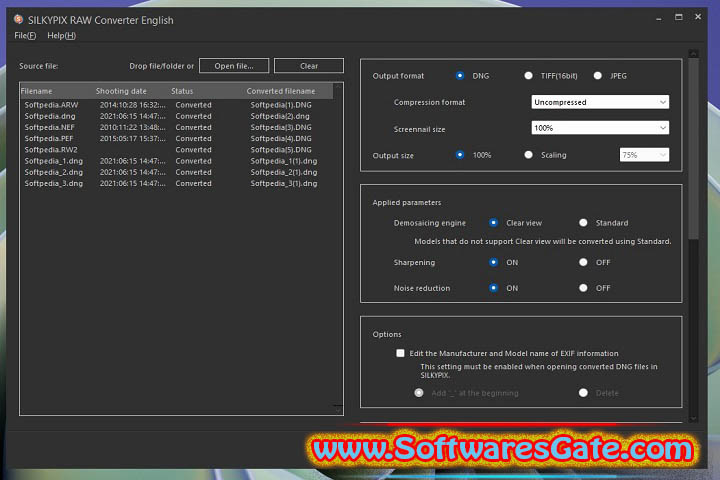Select Softpedia.PEF in file list
This screenshot has width=720, height=480.
(x=49, y=138)
